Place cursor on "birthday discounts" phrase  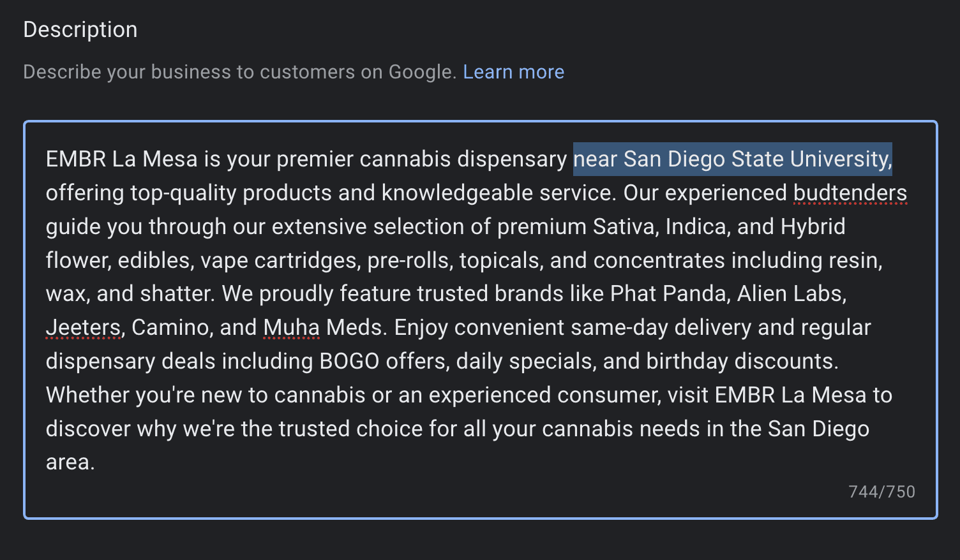[740, 361]
